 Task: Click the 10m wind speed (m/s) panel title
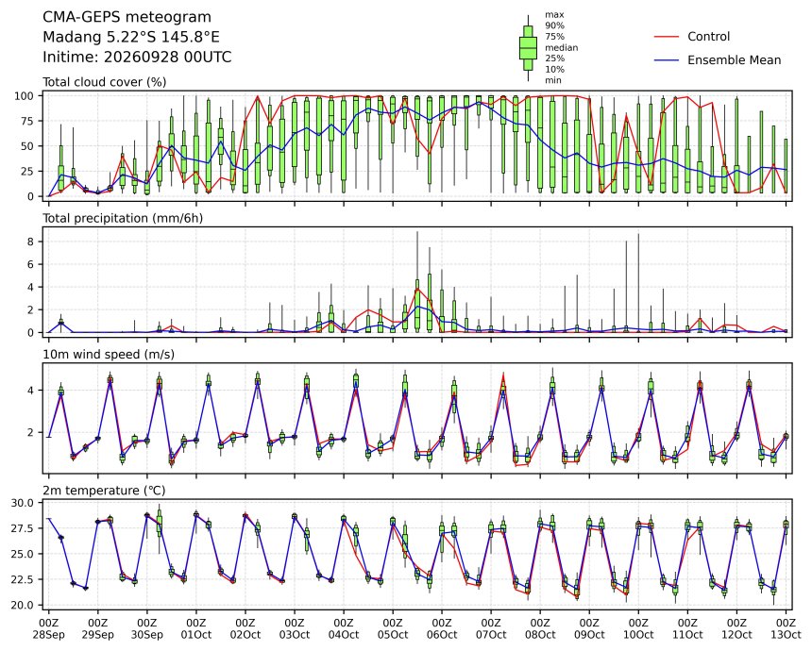point(109,355)
